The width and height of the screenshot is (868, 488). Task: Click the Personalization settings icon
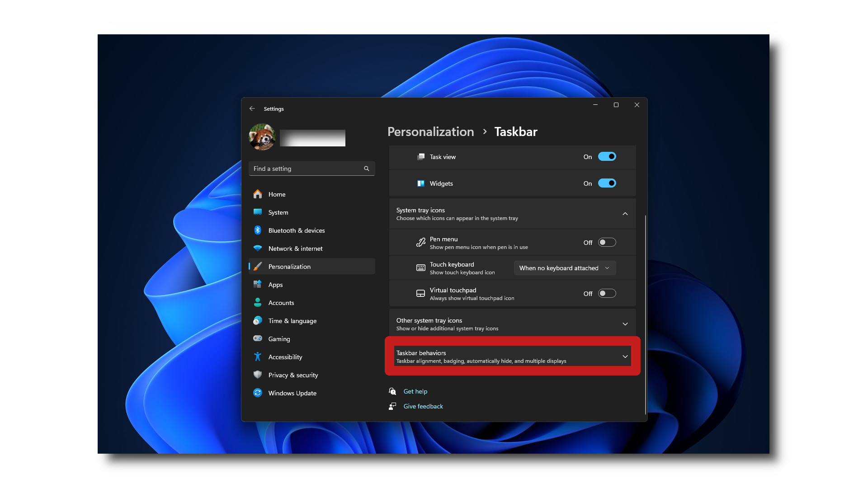pyautogui.click(x=258, y=266)
